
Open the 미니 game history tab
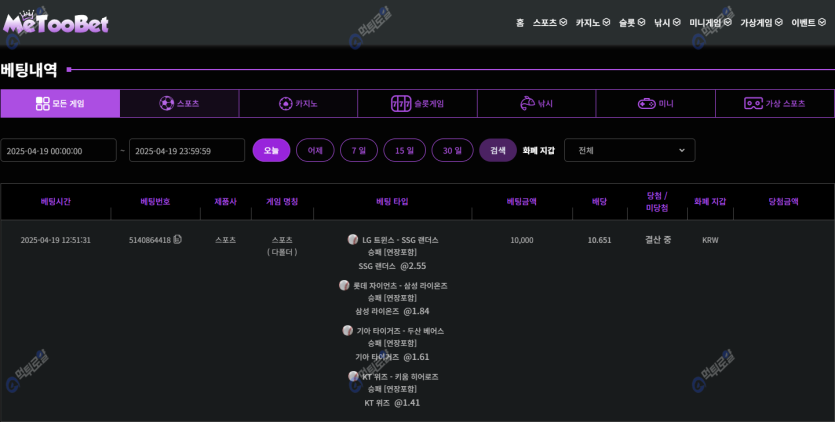coord(655,104)
